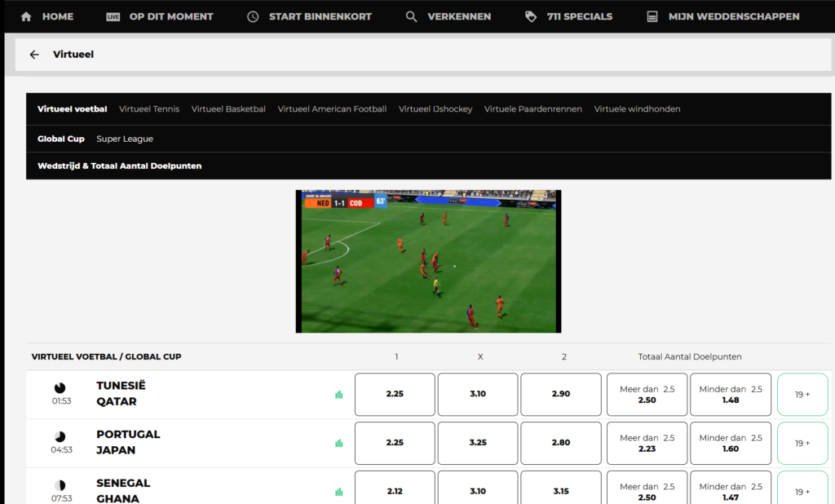Select odds 2.25 for Tunesië win
Image resolution: width=835 pixels, height=504 pixels.
pos(395,394)
